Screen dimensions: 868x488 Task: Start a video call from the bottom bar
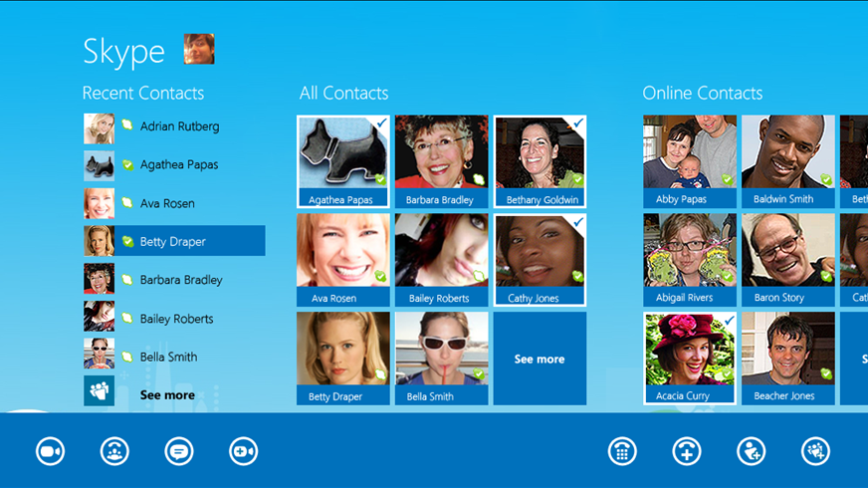point(51,451)
